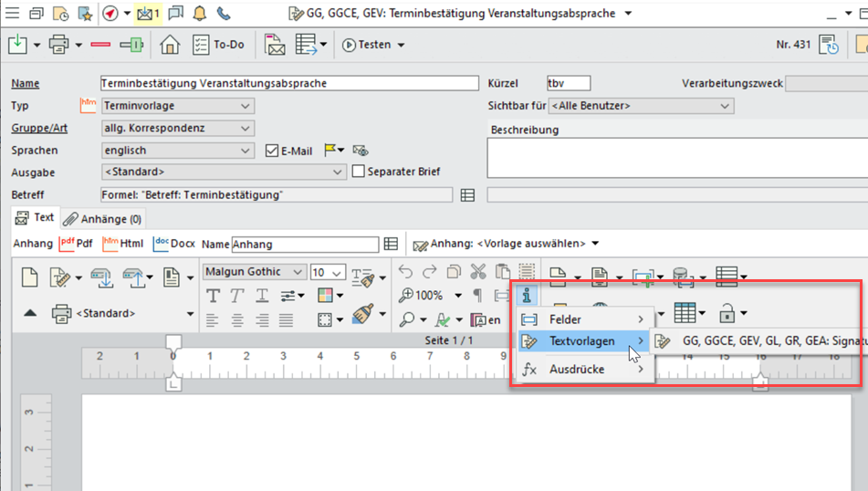
Task: Open the Sichtbar für Alle Benutzer dropdown
Action: tap(642, 107)
